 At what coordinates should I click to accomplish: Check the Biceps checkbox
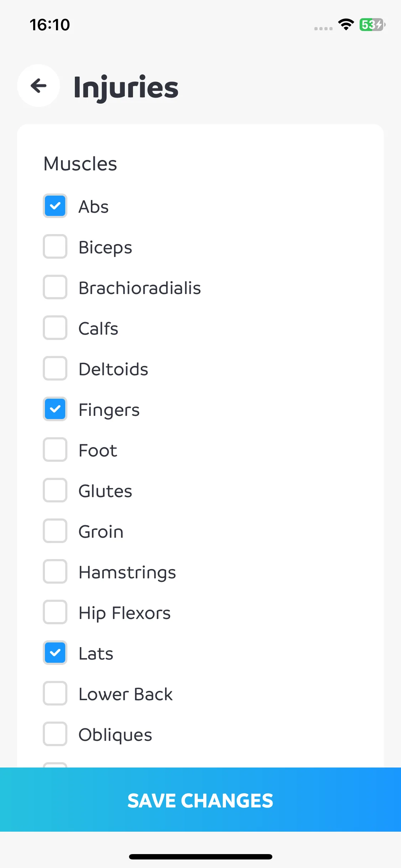coord(55,247)
